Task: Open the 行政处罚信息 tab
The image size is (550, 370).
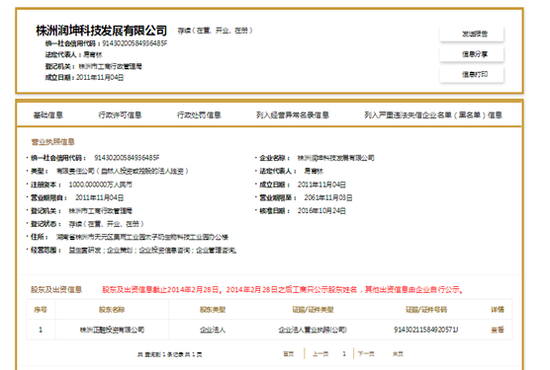Action: click(199, 115)
